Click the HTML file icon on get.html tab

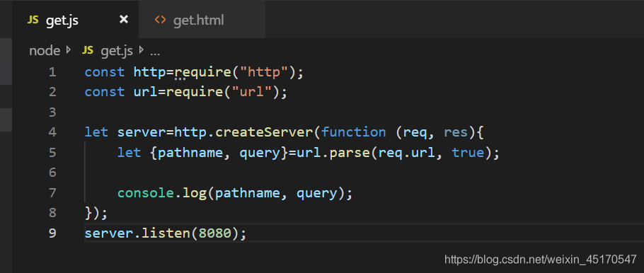(x=160, y=20)
